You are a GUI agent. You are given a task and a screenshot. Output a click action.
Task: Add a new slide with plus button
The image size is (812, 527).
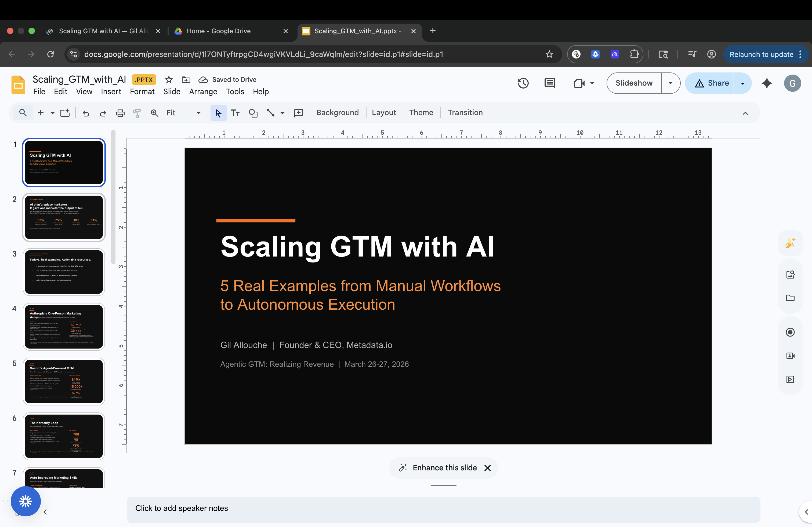[x=41, y=112]
